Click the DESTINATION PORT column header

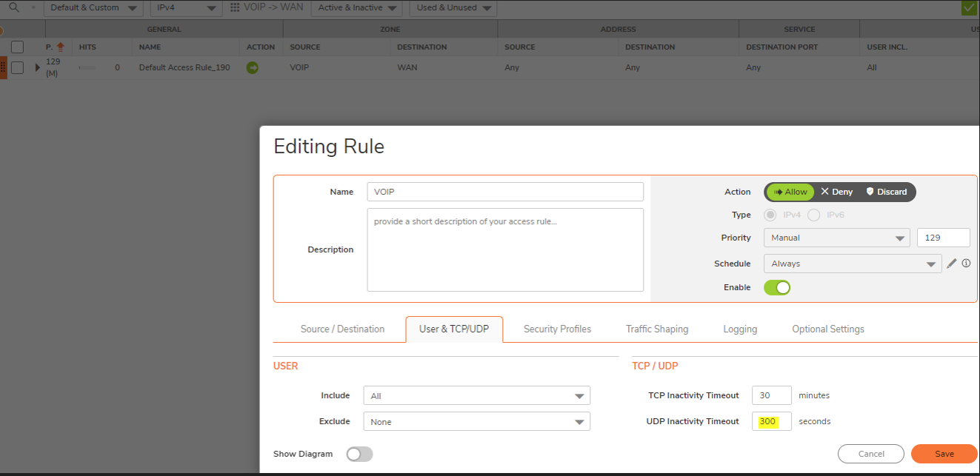782,47
